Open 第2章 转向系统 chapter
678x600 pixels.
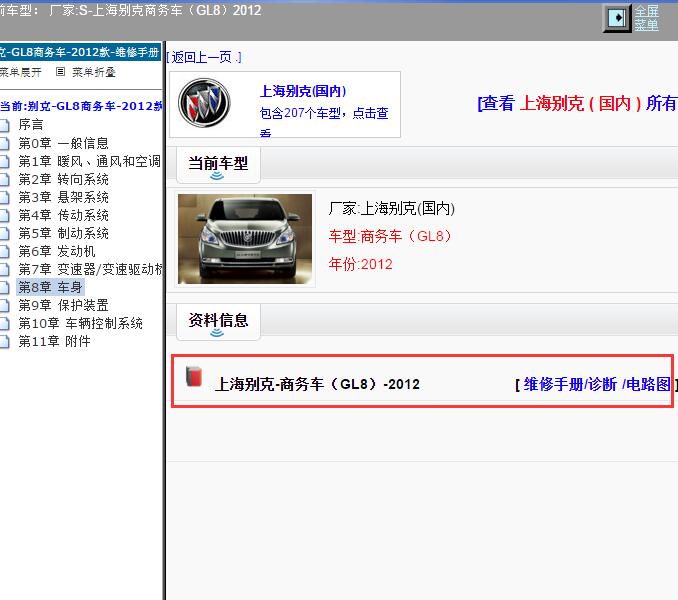tap(63, 179)
